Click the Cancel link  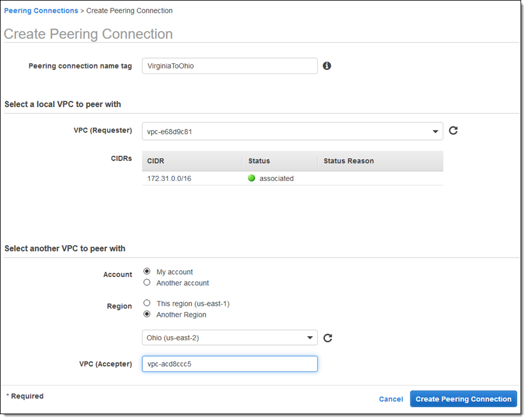(391, 399)
